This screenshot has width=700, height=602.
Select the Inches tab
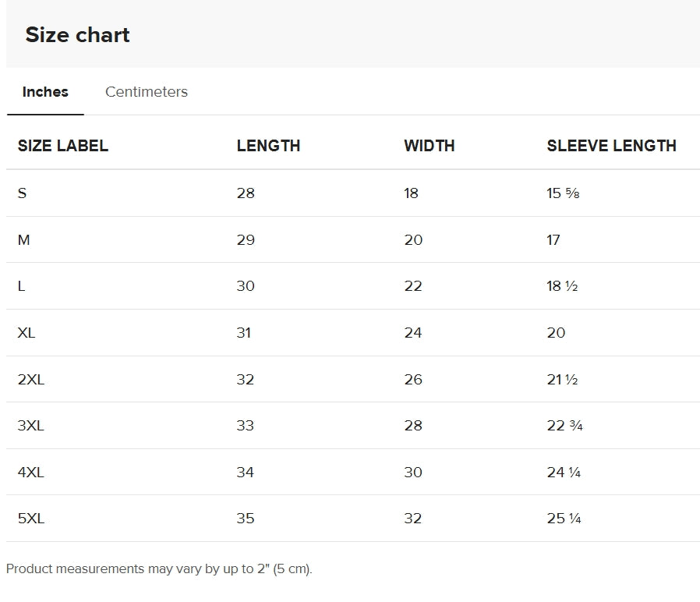(44, 91)
